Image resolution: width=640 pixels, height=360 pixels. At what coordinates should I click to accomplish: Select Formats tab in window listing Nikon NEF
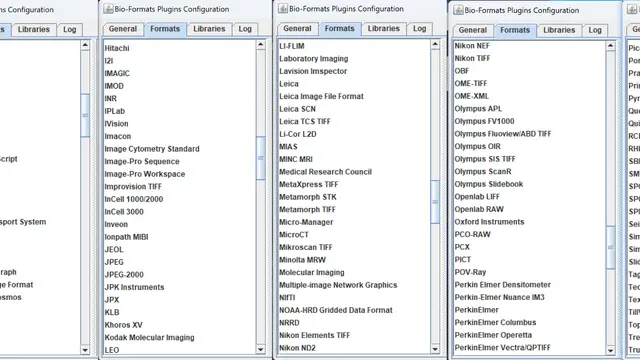click(515, 30)
